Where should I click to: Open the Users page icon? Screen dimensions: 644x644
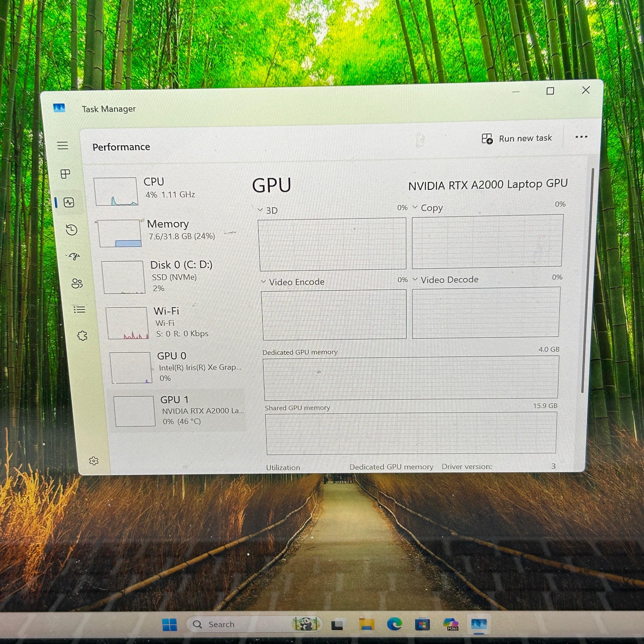77,283
